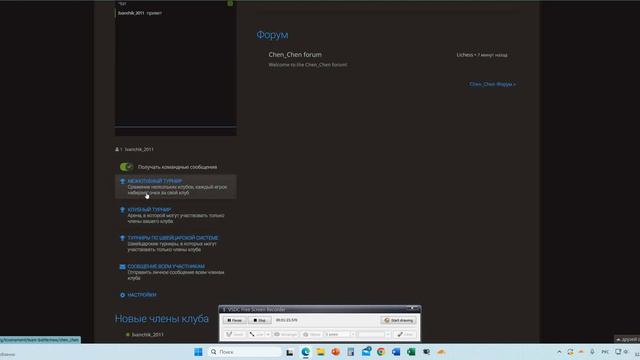Open Сообщение всем участникам link

166,266
